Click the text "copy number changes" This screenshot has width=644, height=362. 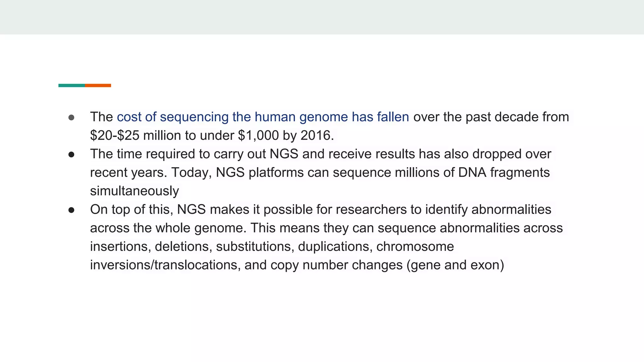point(336,265)
